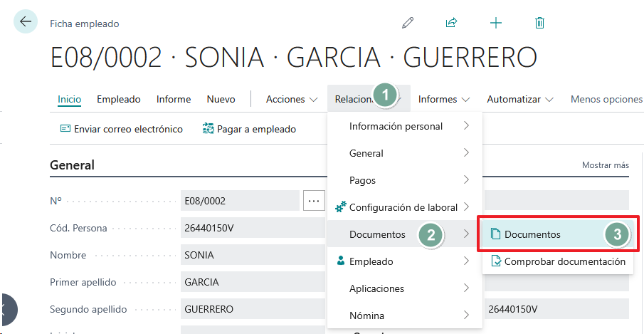The height and width of the screenshot is (334, 644).
Task: Click the chevron beside Pagos
Action: 466,180
